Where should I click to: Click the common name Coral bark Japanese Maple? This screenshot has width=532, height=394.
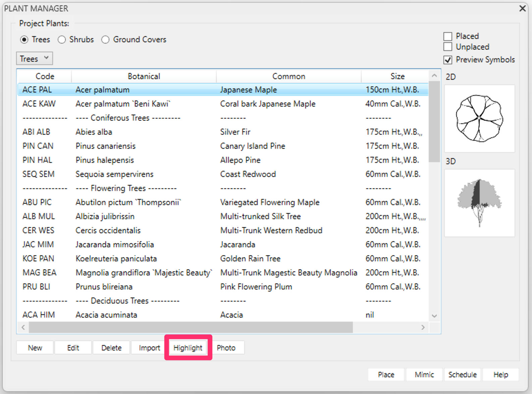[268, 104]
